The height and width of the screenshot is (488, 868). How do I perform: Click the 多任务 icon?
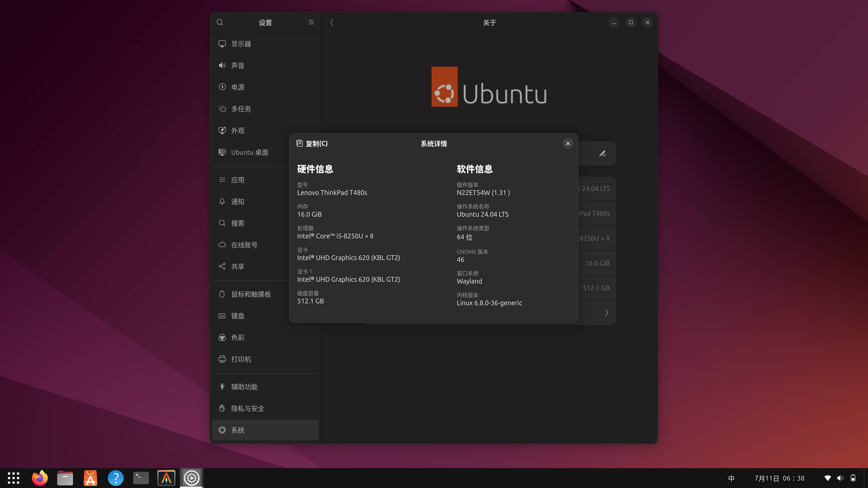click(222, 109)
